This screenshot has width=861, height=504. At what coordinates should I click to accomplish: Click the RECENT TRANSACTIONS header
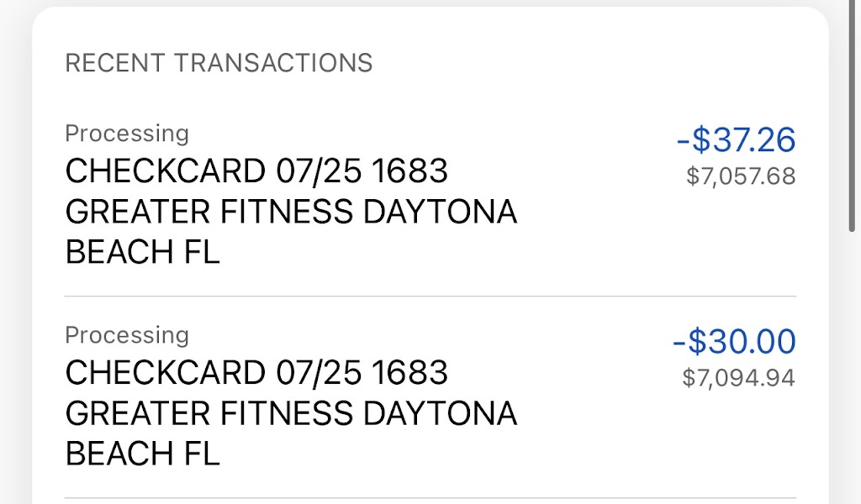click(x=219, y=63)
